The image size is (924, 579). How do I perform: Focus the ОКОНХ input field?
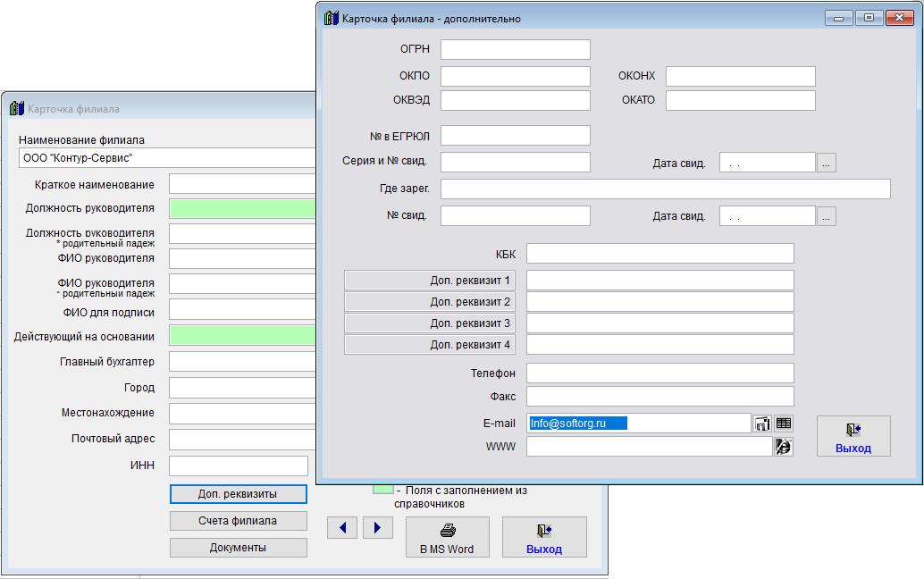741,76
